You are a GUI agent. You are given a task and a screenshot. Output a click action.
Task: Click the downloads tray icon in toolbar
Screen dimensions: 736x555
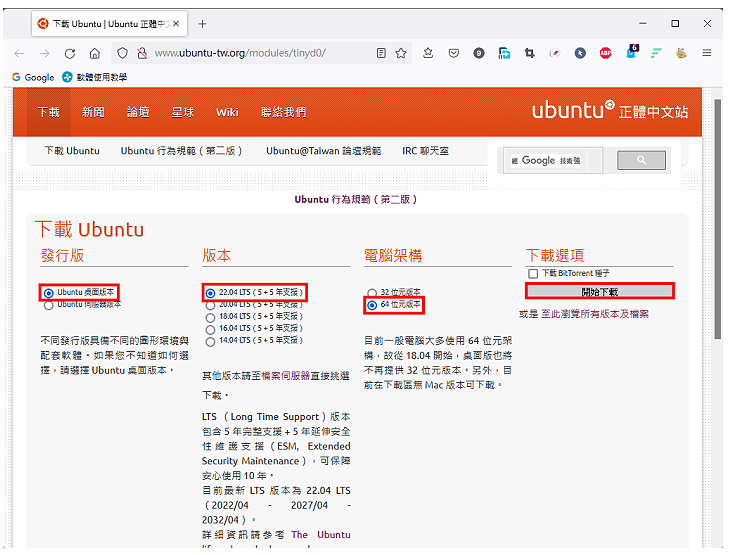(428, 53)
